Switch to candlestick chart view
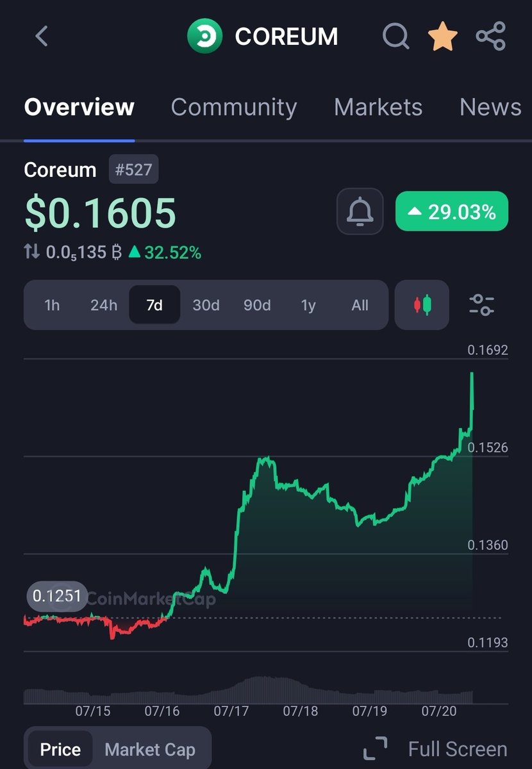 click(x=422, y=305)
